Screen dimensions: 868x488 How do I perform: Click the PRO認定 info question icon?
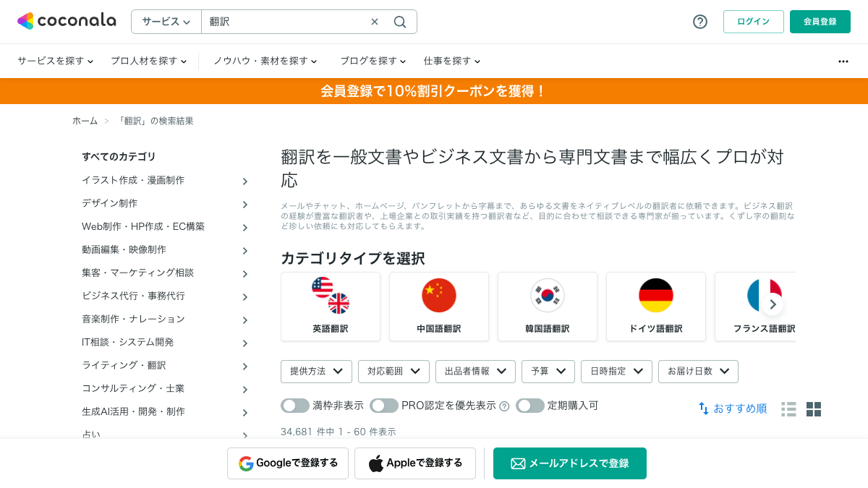click(x=504, y=406)
